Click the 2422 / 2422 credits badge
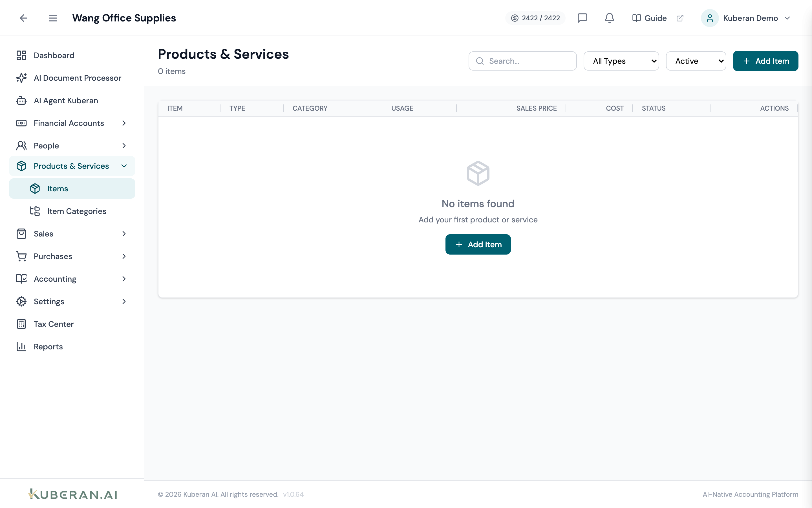This screenshot has width=812, height=508. 535,18
